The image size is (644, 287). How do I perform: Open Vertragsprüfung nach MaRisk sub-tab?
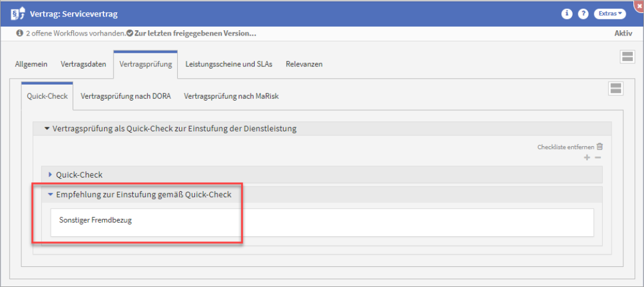pyautogui.click(x=232, y=96)
